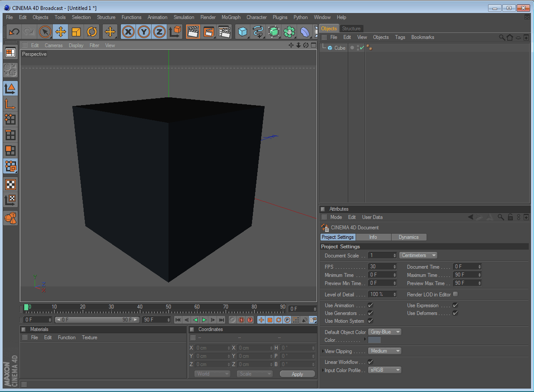Image resolution: width=534 pixels, height=392 pixels.
Task: Select the Texture mode checkerboard icon
Action: coord(10,184)
